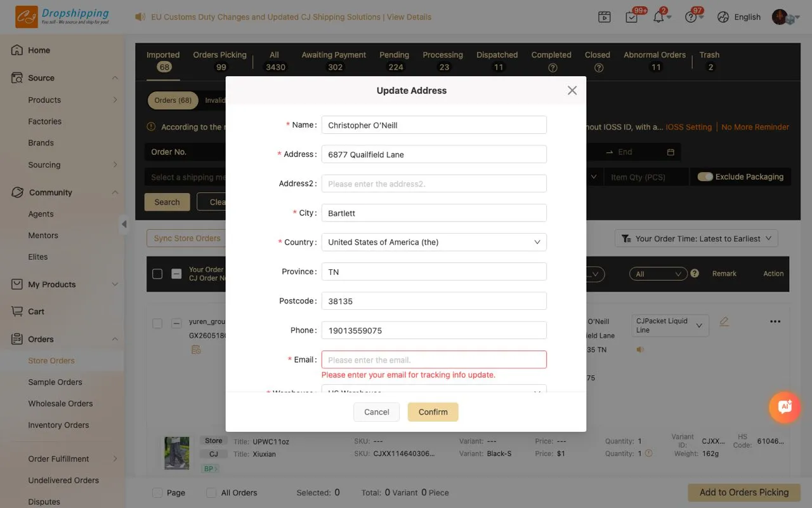Open Wholesale Orders in sidebar

[x=60, y=404]
